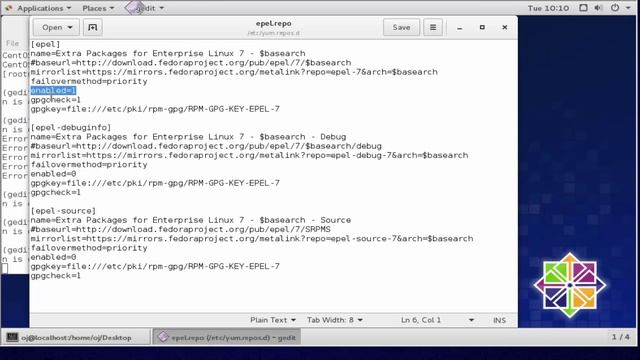Click the first failovermethod=priority line
The width and height of the screenshot is (640, 360).
[x=89, y=81]
